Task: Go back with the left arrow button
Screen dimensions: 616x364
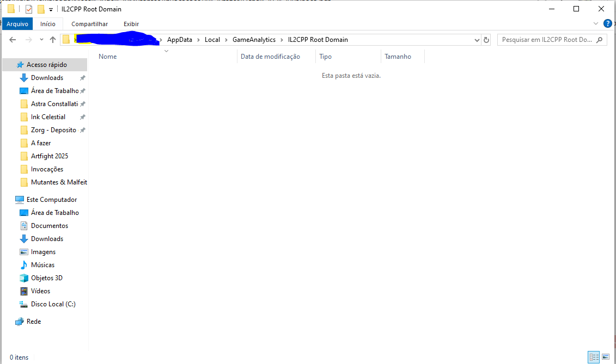Action: (13, 40)
